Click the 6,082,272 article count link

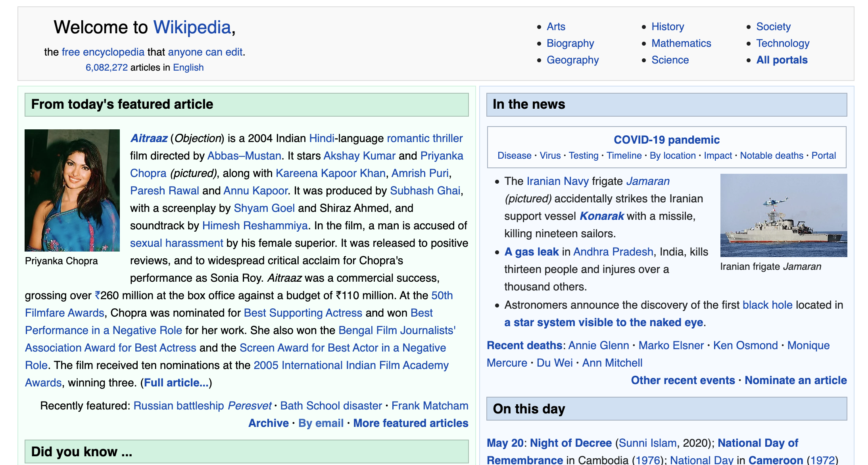click(107, 67)
